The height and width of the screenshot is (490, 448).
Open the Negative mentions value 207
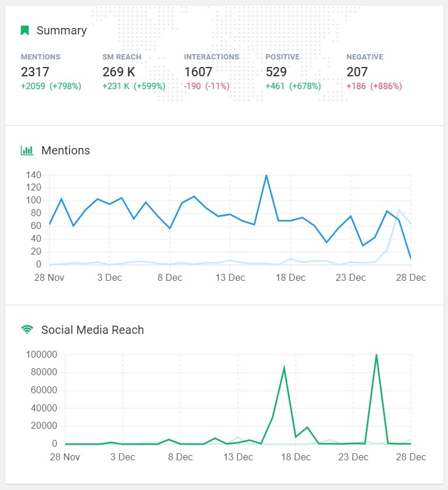click(x=357, y=72)
